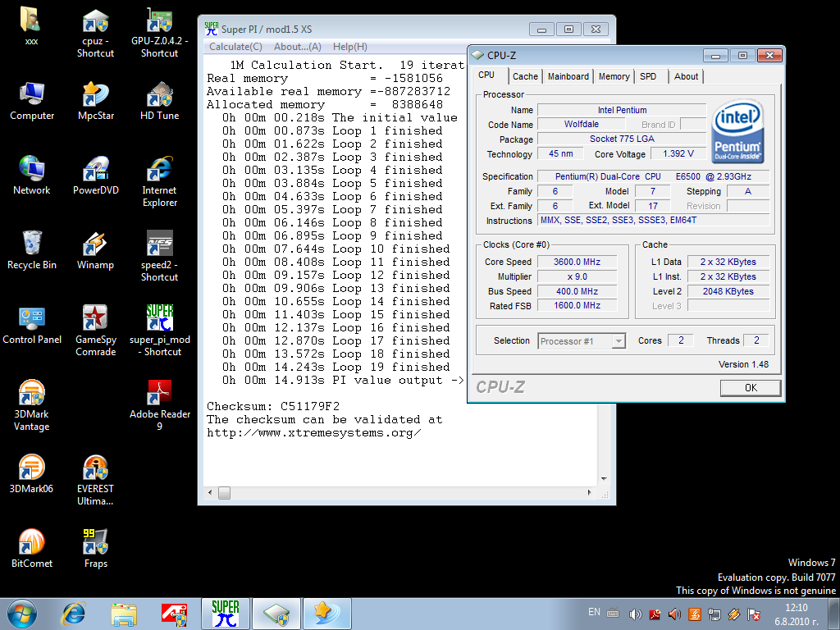Click the EN language indicator
This screenshot has width=840, height=630.
click(x=594, y=612)
